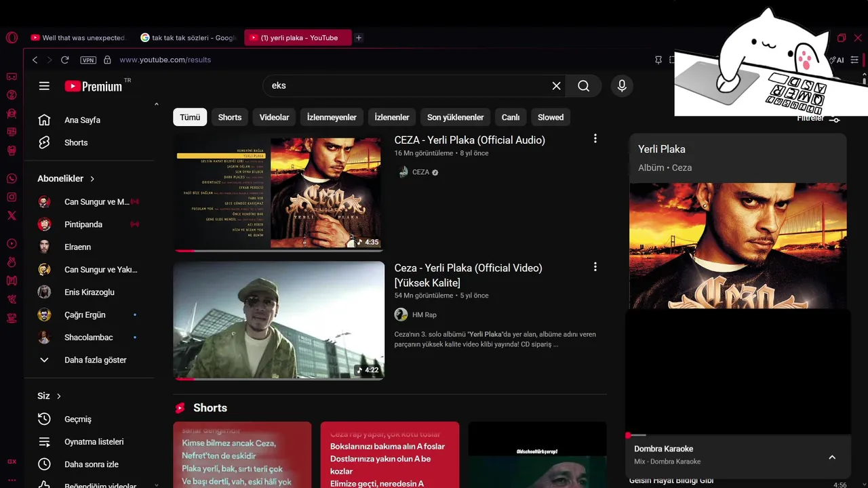Viewport: 868px width, 488px height.
Task: Expand the Dombra Karaoke miniplayer
Action: pos(832,457)
